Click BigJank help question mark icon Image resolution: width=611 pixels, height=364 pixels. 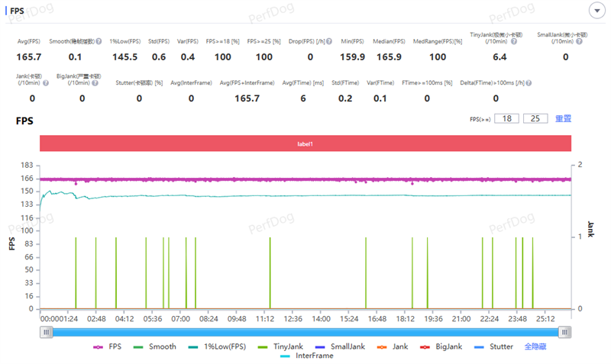click(x=95, y=83)
